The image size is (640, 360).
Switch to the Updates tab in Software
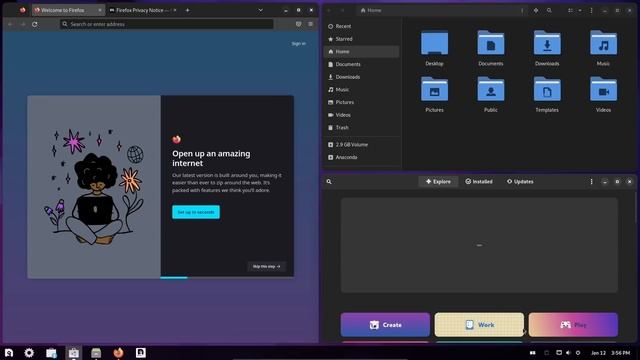(520, 182)
